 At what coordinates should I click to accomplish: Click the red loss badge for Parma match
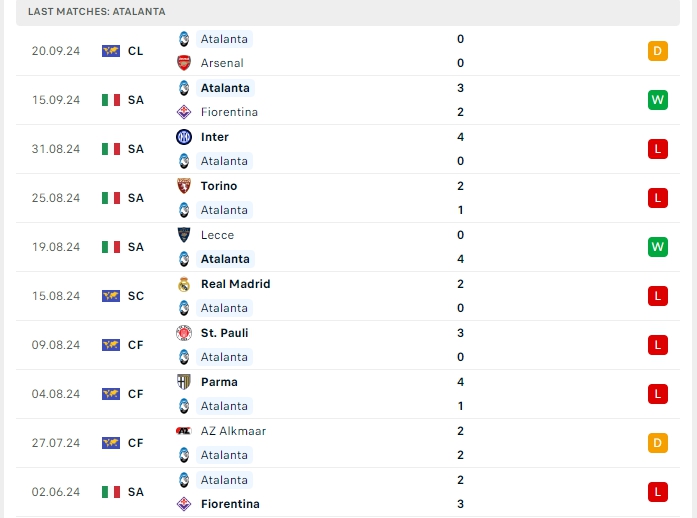tap(657, 394)
